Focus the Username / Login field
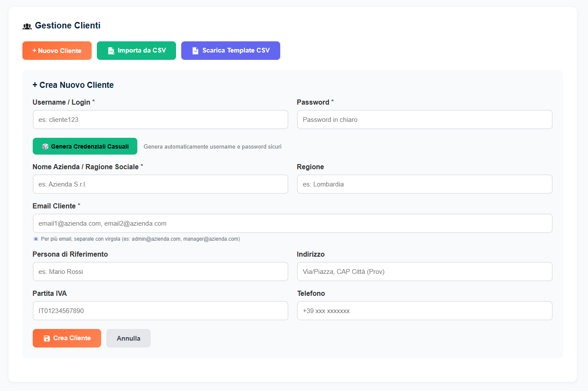 point(160,119)
